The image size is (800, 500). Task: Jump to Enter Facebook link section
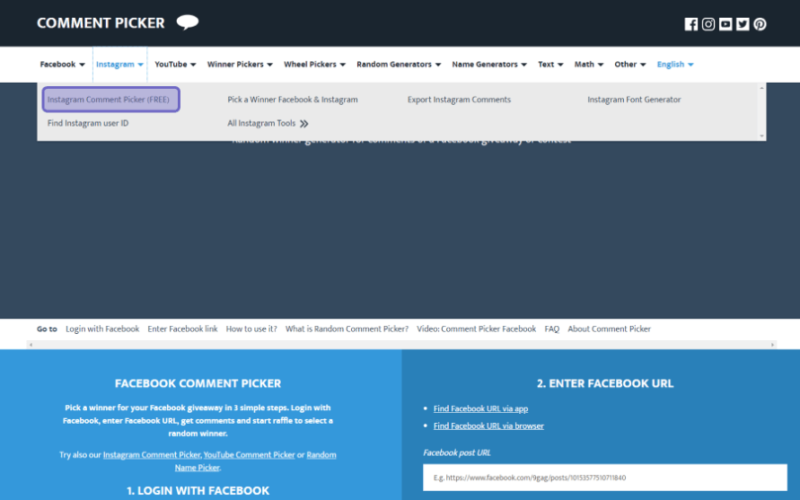tap(182, 329)
